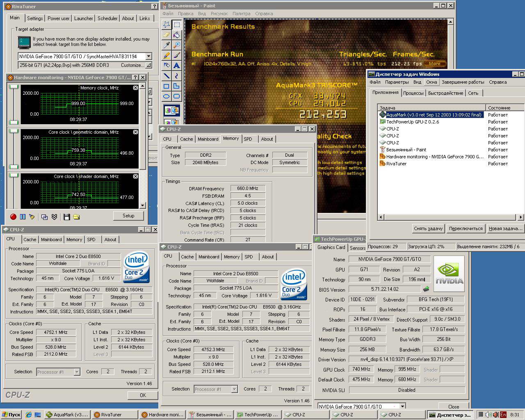Open Processor #1 dropdown in the OK-button CPU-Z window

point(77,372)
